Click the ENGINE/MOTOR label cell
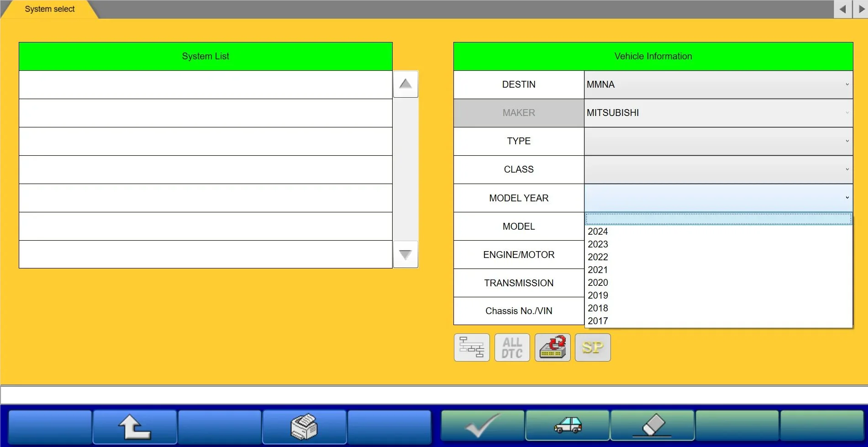 [519, 255]
